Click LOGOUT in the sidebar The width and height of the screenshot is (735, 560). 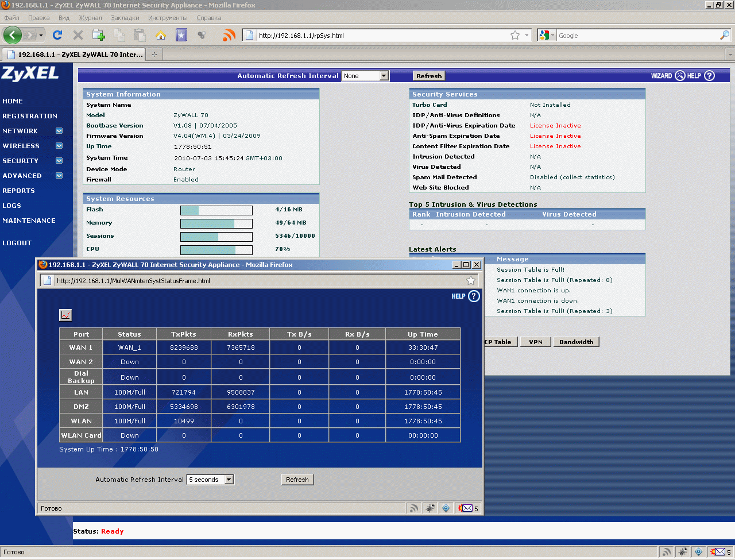click(x=17, y=243)
